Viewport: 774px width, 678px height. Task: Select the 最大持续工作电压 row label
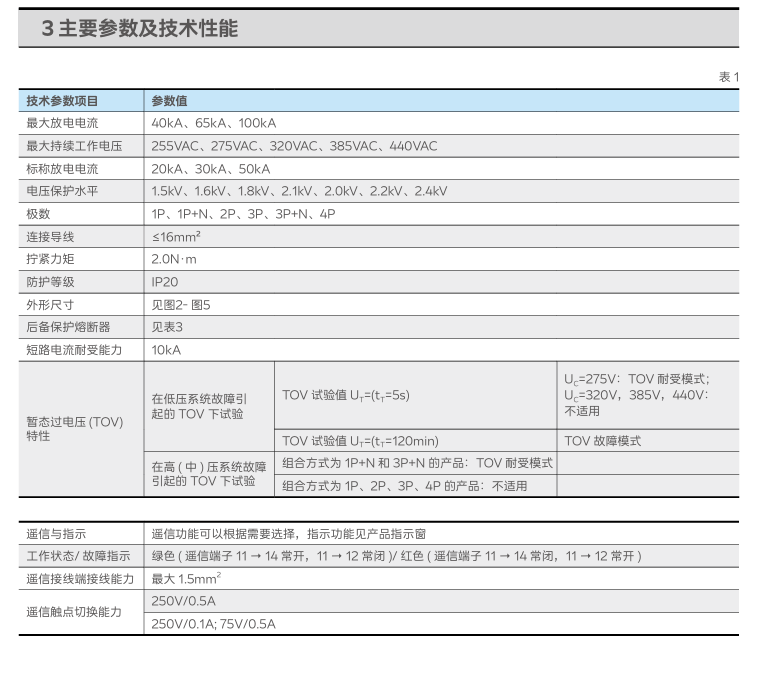74,146
